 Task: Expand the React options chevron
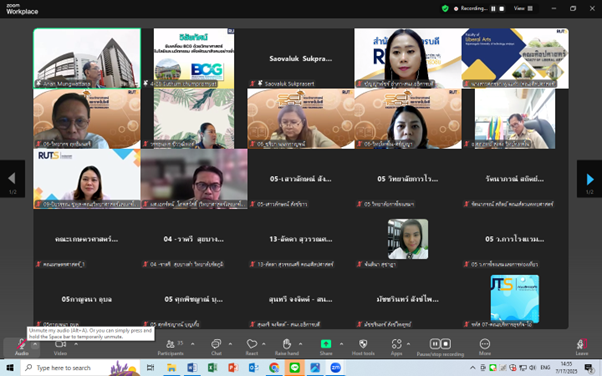[264, 344]
